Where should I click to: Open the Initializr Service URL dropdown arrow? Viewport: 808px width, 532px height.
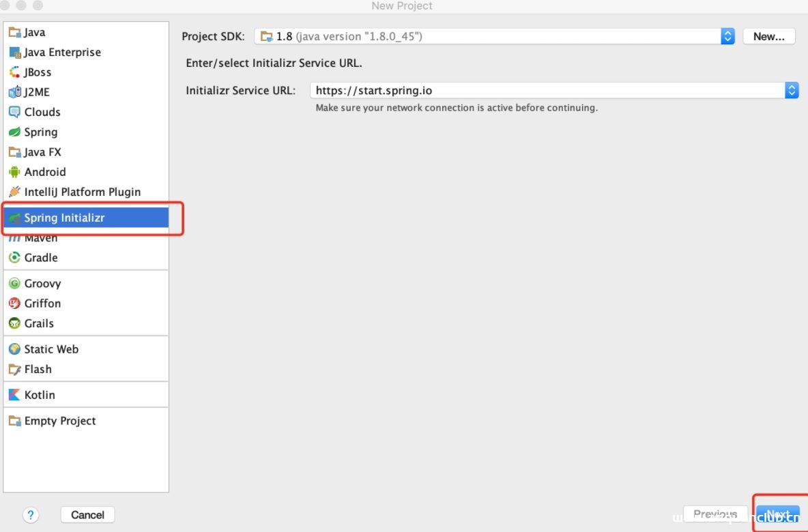pyautogui.click(x=792, y=90)
